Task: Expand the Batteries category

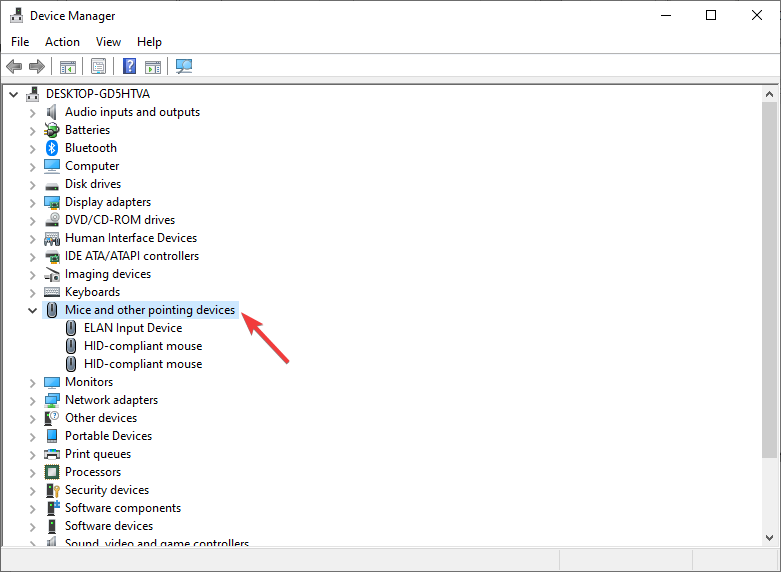Action: click(32, 131)
